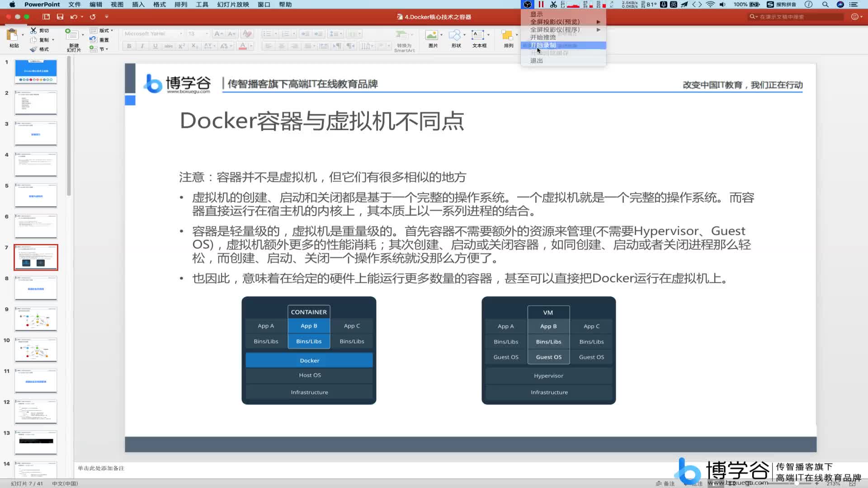Click the Wi-Fi icon in menu bar
The height and width of the screenshot is (488, 868).
pos(710,5)
